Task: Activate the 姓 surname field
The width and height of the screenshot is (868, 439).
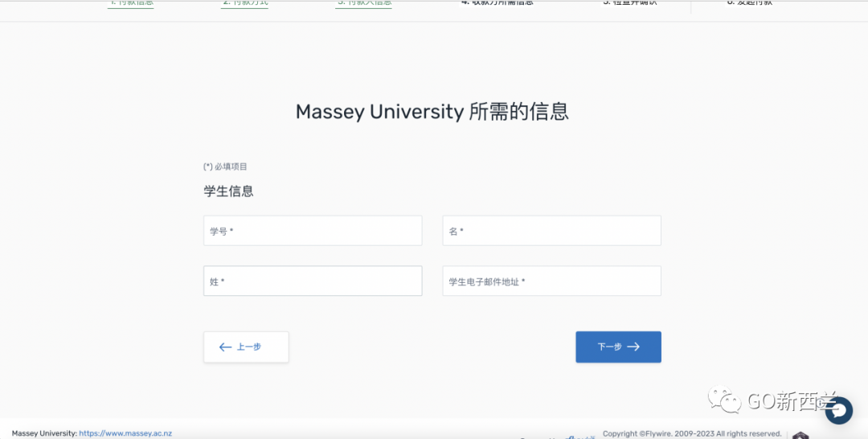Action: pos(313,281)
